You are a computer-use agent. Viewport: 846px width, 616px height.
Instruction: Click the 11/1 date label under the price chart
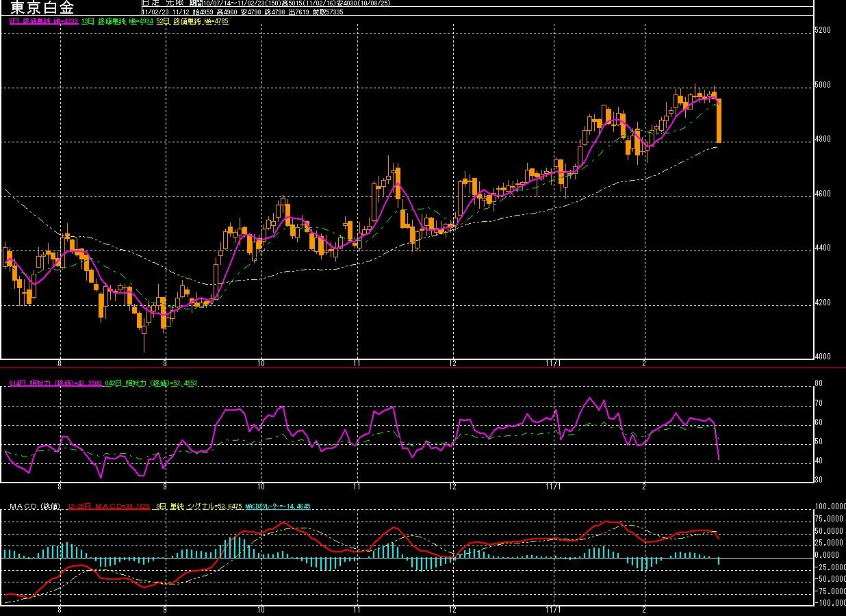[554, 363]
